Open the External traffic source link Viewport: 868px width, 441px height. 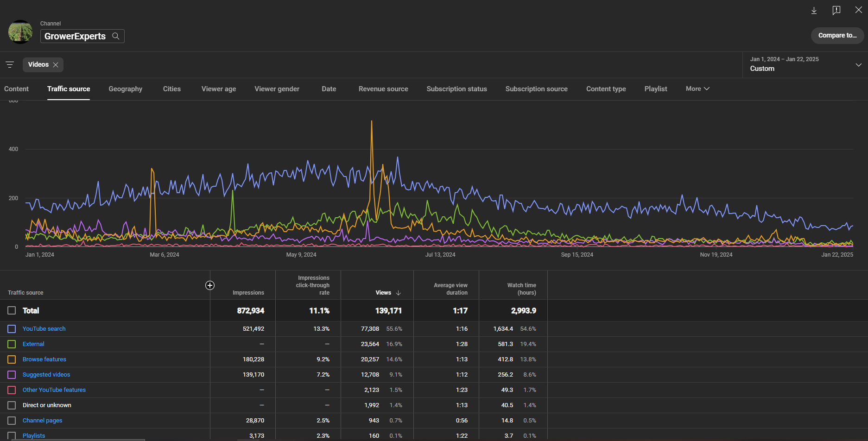33,344
